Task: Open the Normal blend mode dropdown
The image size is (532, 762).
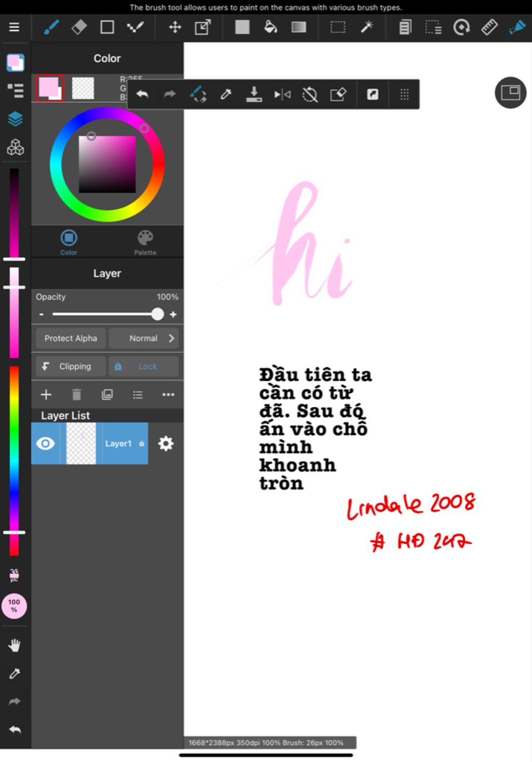Action: pos(143,338)
